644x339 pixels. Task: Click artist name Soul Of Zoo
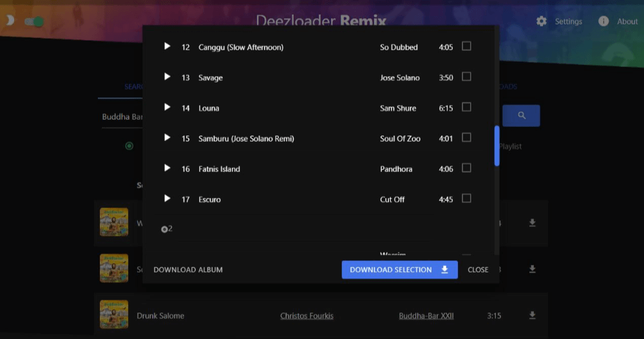(400, 139)
